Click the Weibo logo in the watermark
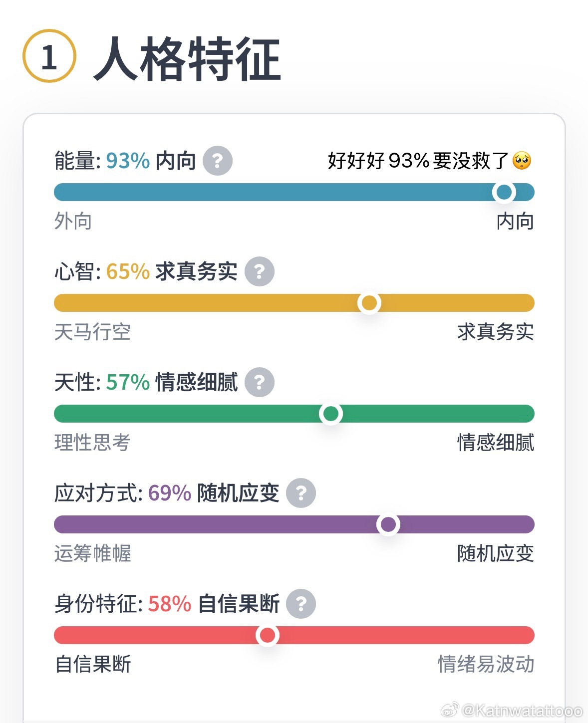This screenshot has width=588, height=723. tap(450, 709)
